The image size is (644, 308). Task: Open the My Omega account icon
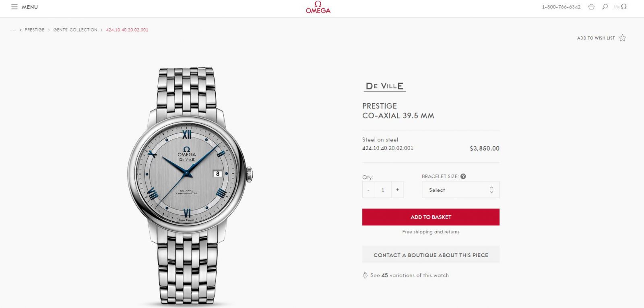[x=620, y=7]
